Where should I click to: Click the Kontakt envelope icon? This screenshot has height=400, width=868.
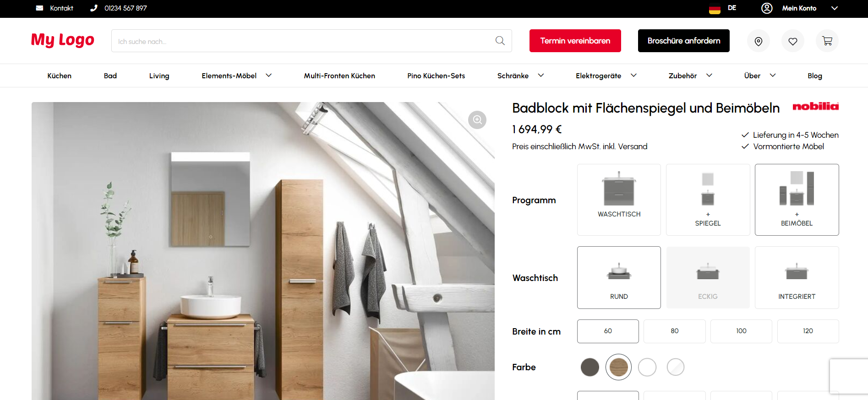point(40,8)
